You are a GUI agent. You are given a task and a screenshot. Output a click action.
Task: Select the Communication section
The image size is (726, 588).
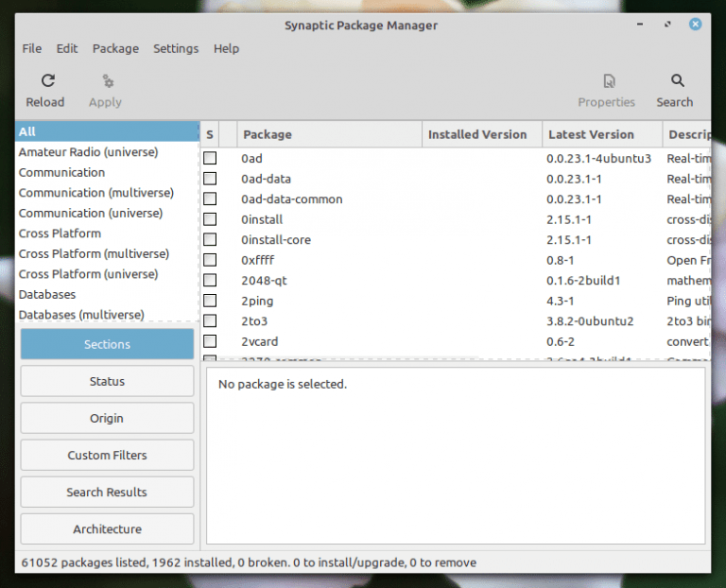[108, 172]
